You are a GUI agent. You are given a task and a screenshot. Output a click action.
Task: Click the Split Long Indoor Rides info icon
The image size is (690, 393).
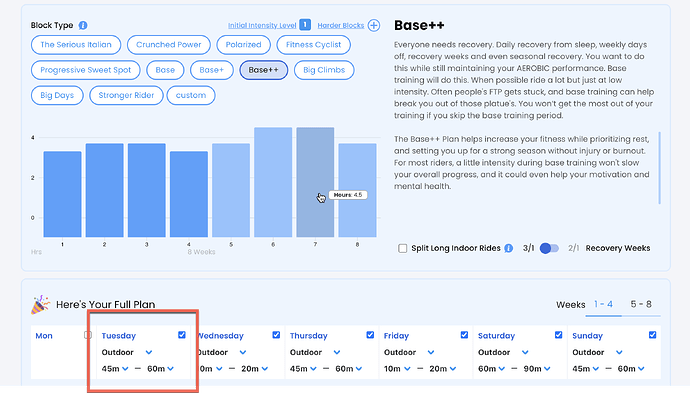pyautogui.click(x=509, y=248)
